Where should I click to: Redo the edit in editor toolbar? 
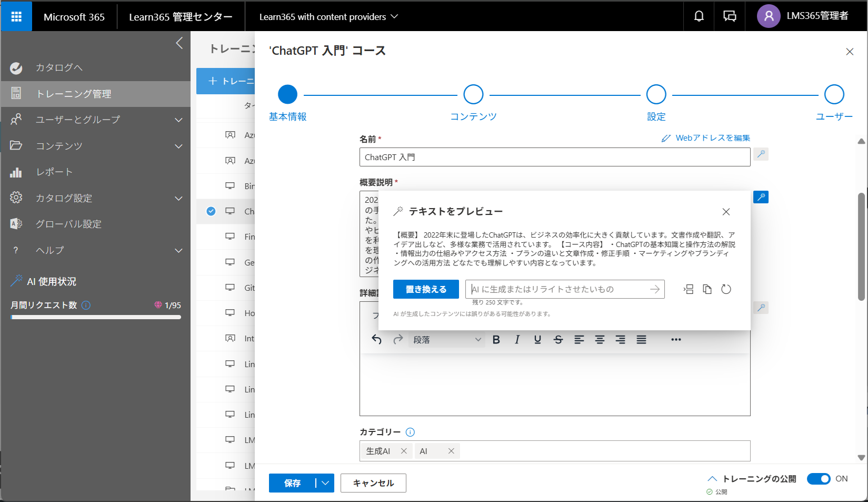(398, 340)
